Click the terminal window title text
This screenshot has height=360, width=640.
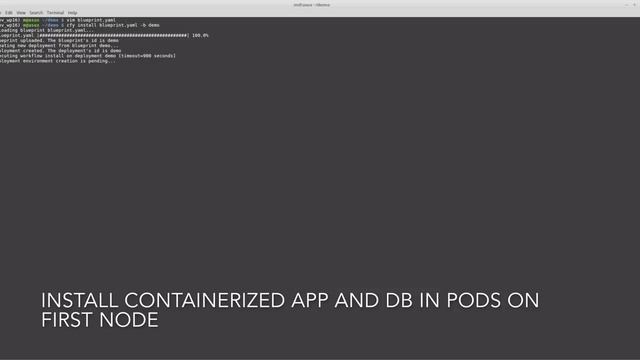coord(312,5)
